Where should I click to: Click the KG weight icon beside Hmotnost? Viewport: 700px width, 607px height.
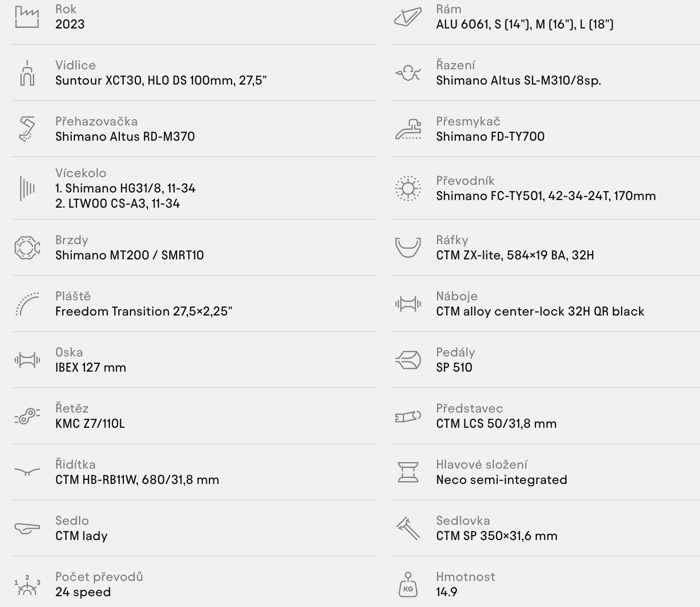408,585
